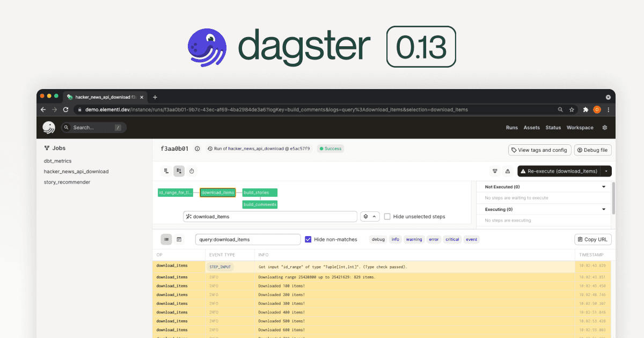Viewport: 644px width, 338px height.
Task: Click the Dagster octopus logo in navbar
Action: point(49,127)
